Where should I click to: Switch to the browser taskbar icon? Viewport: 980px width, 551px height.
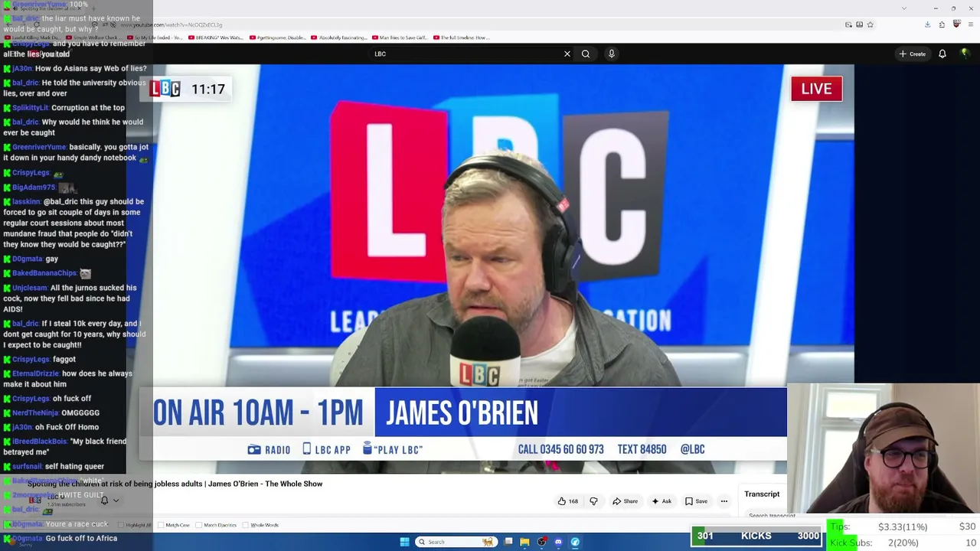(x=575, y=542)
